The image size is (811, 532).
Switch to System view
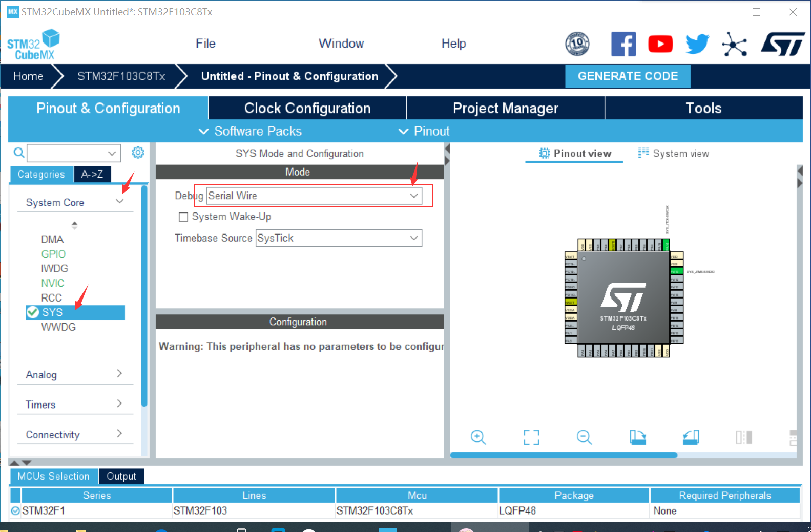click(673, 153)
